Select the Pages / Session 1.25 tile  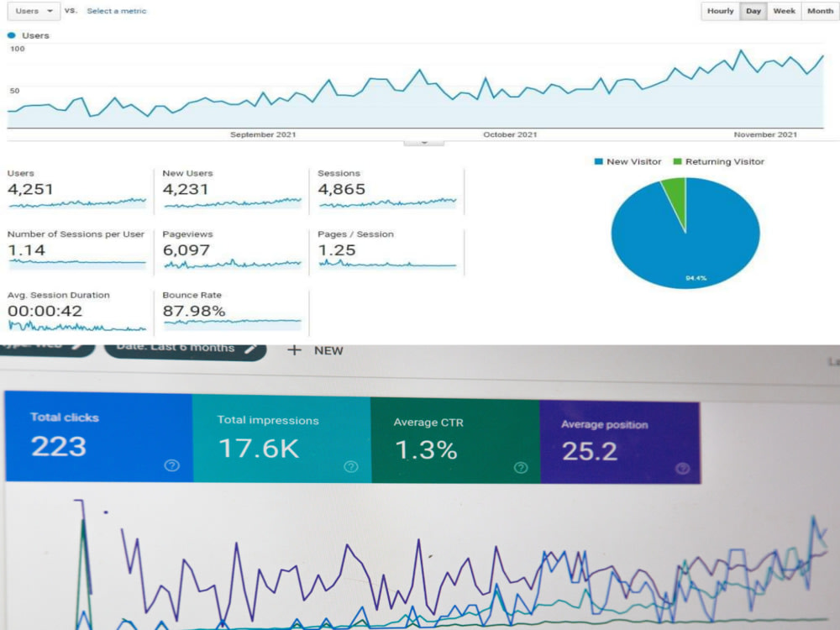[387, 250]
